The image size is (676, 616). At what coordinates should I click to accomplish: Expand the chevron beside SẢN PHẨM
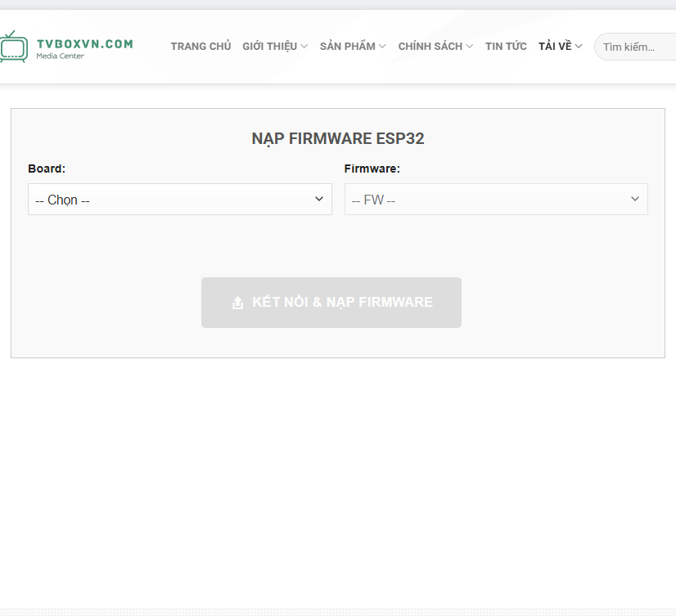[x=382, y=47]
